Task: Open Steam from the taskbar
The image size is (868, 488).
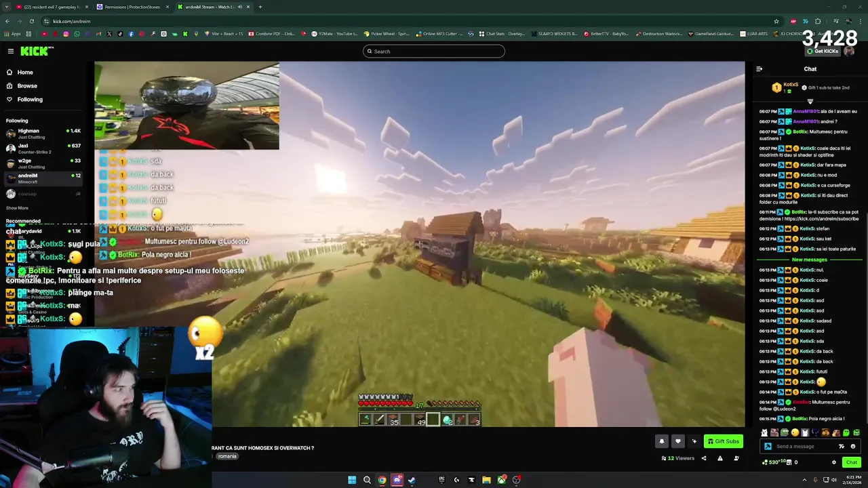Action: click(412, 480)
